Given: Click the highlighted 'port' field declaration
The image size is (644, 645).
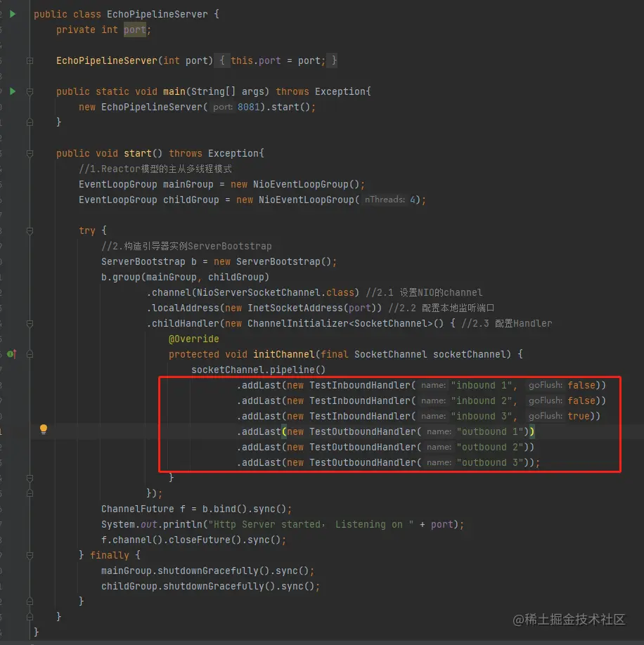Looking at the screenshot, I should 134,30.
